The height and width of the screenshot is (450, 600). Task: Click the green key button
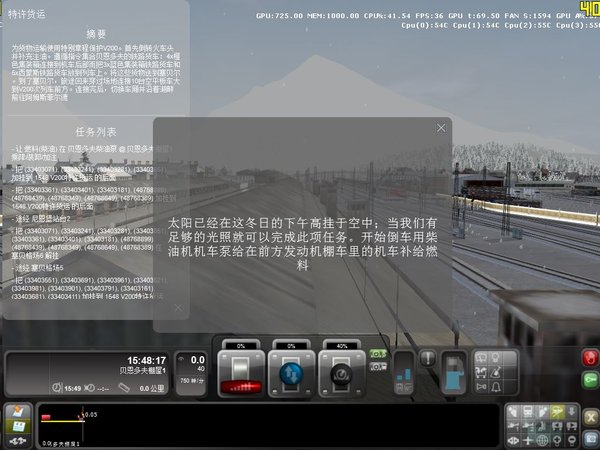point(590,380)
